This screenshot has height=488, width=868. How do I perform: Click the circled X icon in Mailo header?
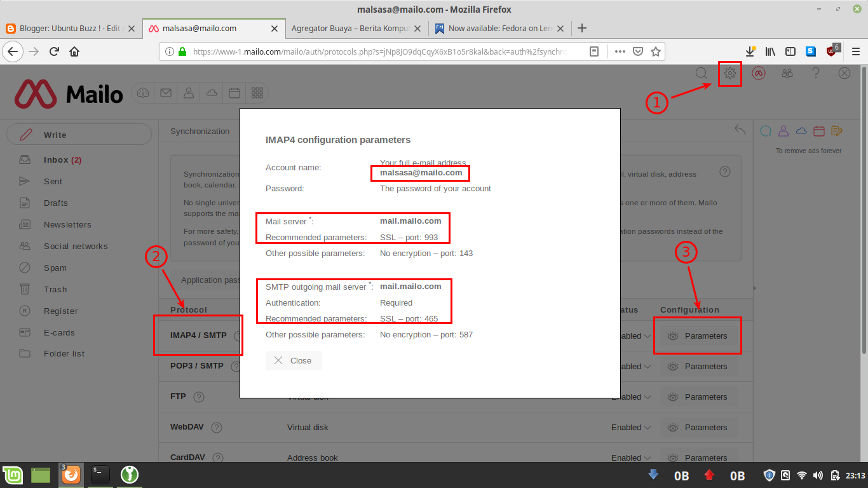844,73
